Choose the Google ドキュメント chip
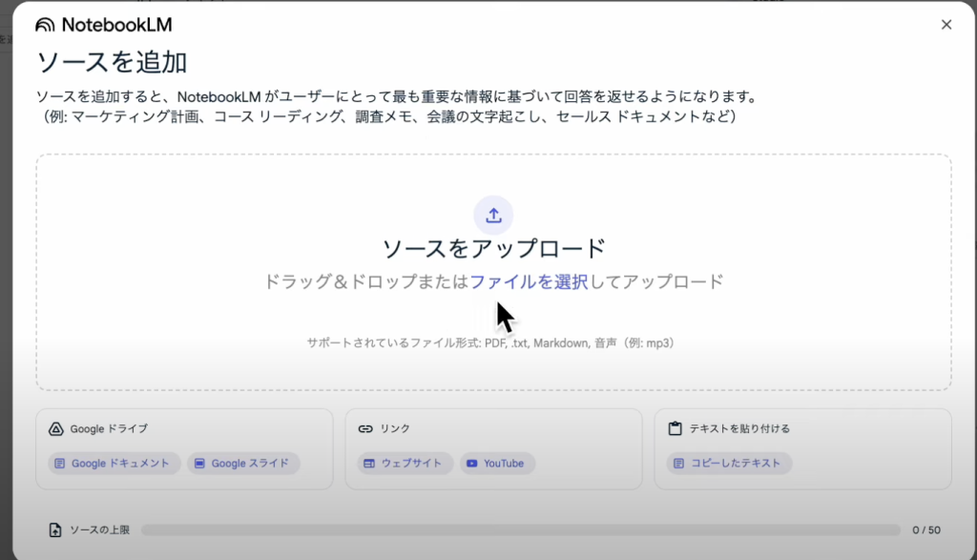Screen dimensions: 977x560 click(x=114, y=464)
